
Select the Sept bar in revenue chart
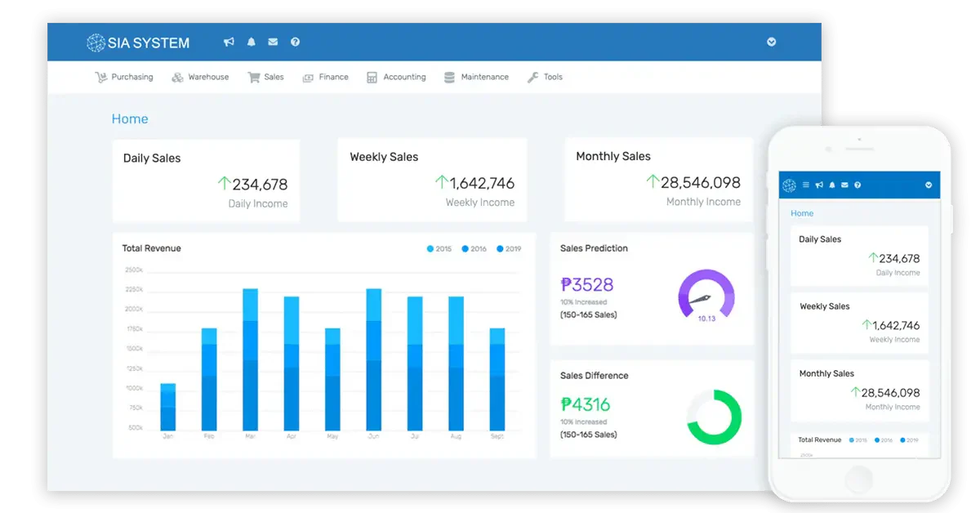point(497,379)
